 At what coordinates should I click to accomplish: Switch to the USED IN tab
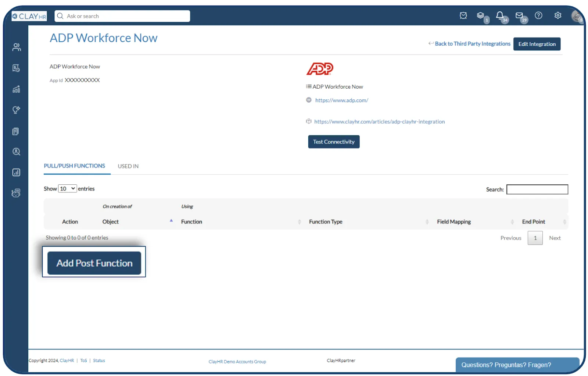128,166
